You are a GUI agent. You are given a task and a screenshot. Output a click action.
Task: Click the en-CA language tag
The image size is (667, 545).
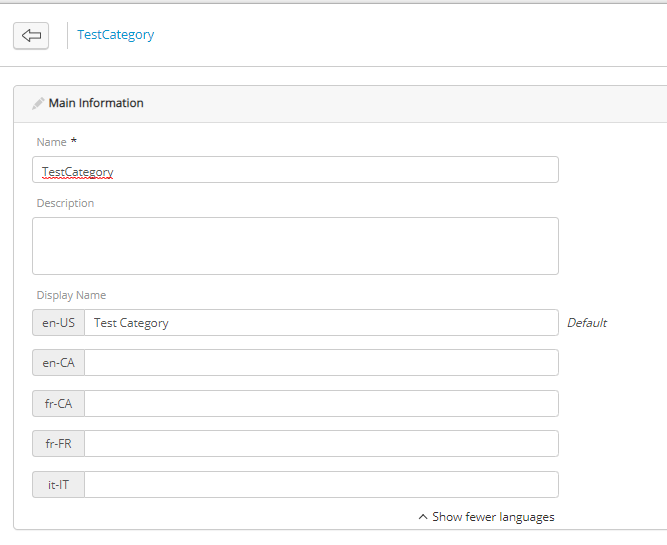[x=58, y=363]
